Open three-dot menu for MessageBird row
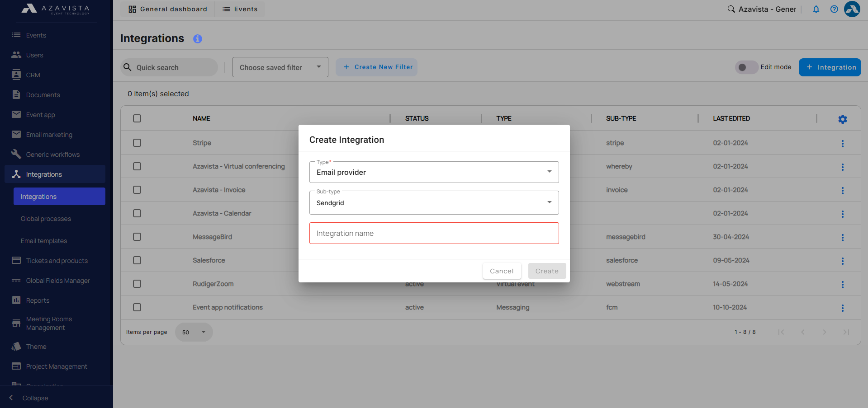The height and width of the screenshot is (408, 868). 843,237
